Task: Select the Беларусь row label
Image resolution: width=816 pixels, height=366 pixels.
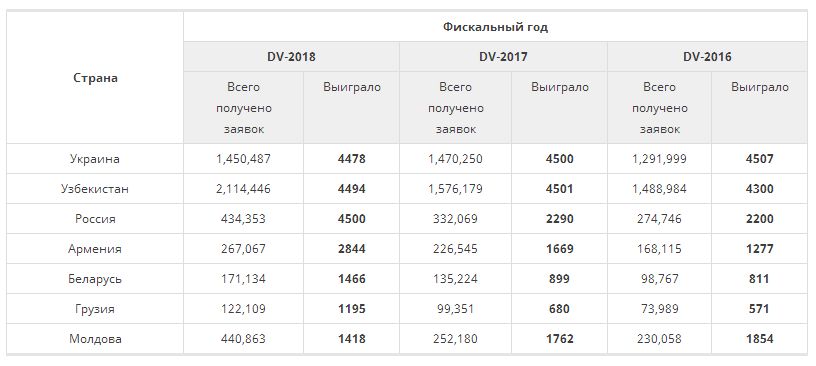Action: 95,279
